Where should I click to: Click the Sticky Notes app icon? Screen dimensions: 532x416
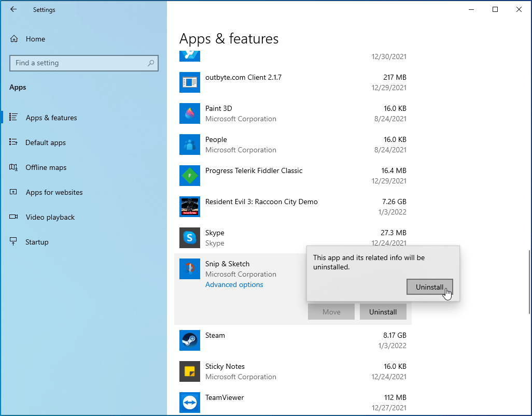tap(190, 371)
